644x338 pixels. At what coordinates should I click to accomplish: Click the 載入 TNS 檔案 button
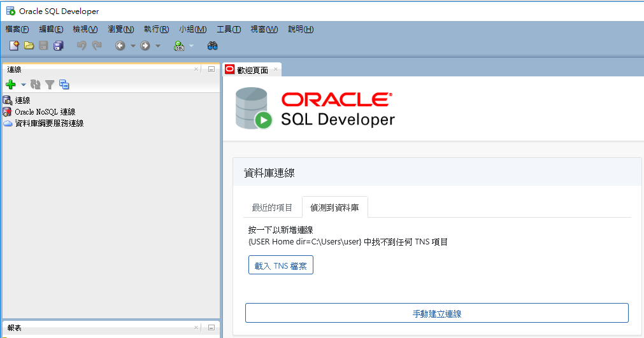click(280, 265)
